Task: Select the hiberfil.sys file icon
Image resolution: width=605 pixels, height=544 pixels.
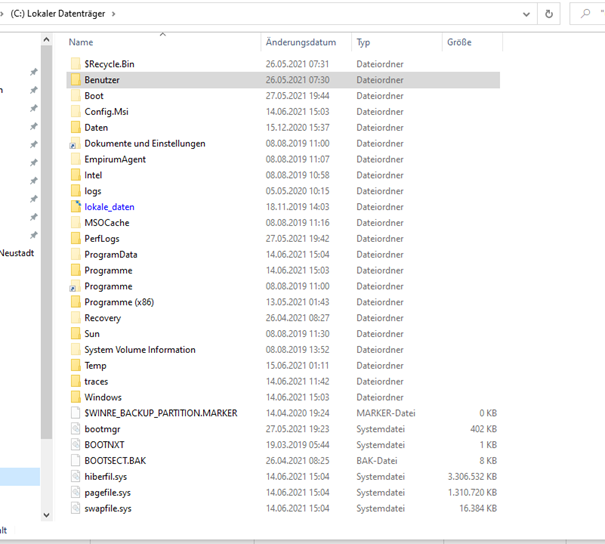Action: pyautogui.click(x=76, y=476)
